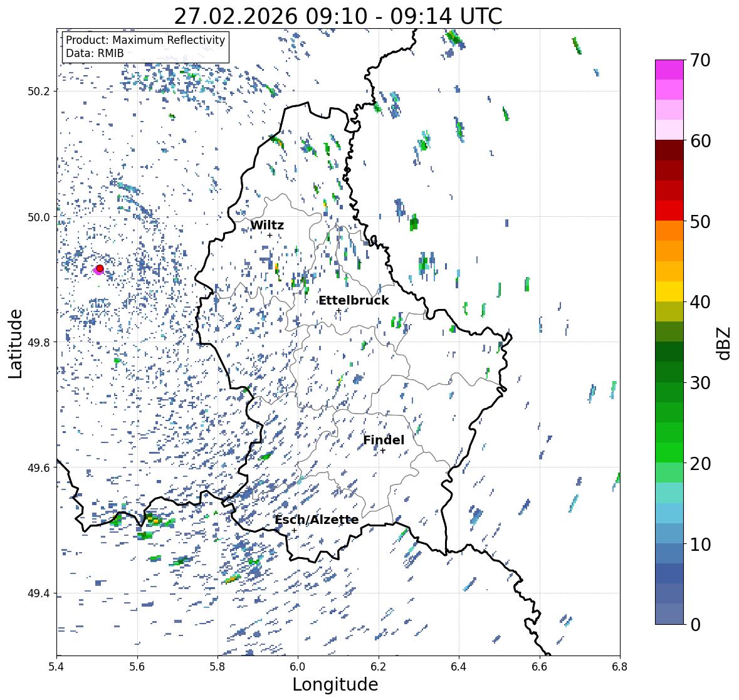This screenshot has height=700, width=739.
Task: Click latitude tick label 50.0
Action: pyautogui.click(x=39, y=217)
